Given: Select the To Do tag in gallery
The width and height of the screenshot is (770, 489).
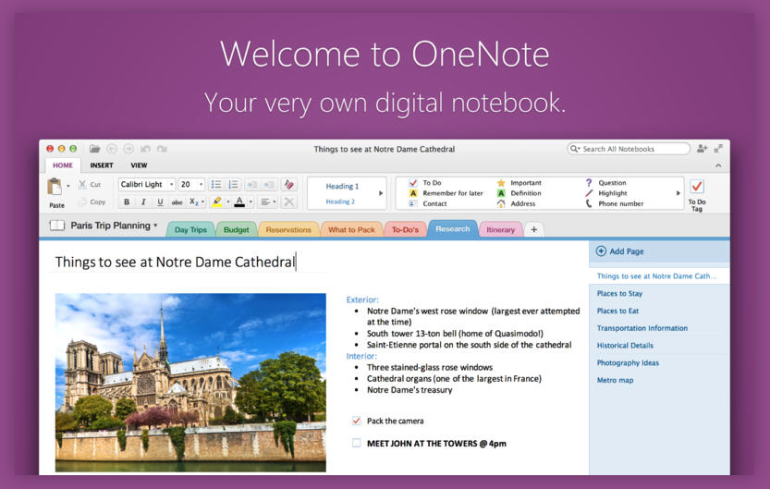Looking at the screenshot, I should 431,183.
